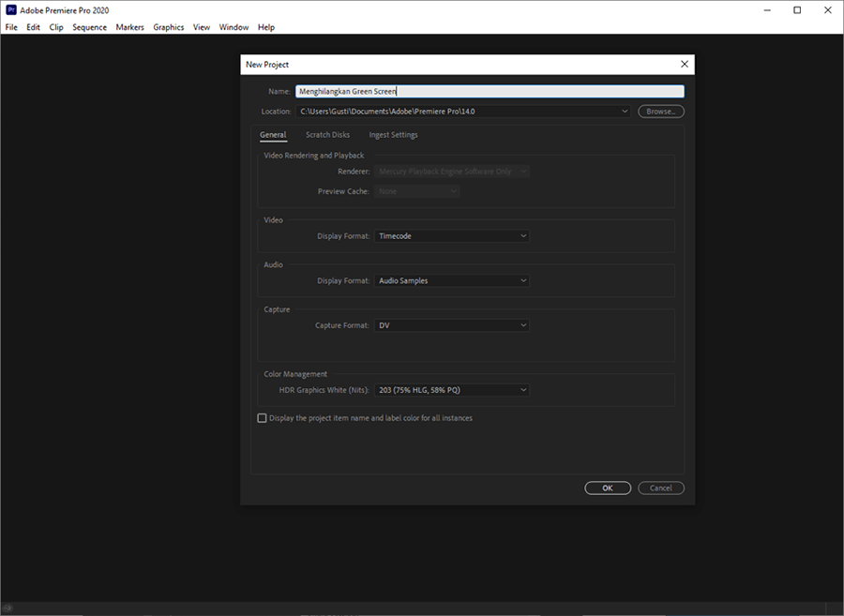Open the Clip menu
The image size is (844, 616).
(56, 27)
